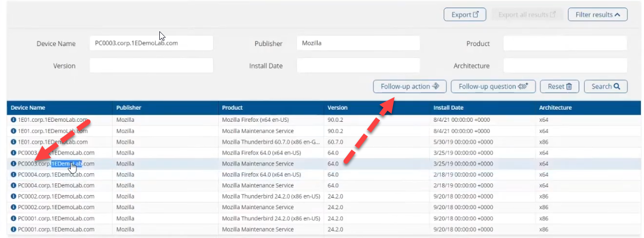The height and width of the screenshot is (238, 644).
Task: Click PC0002 device name in Thunderbird row
Action: pyautogui.click(x=56, y=197)
